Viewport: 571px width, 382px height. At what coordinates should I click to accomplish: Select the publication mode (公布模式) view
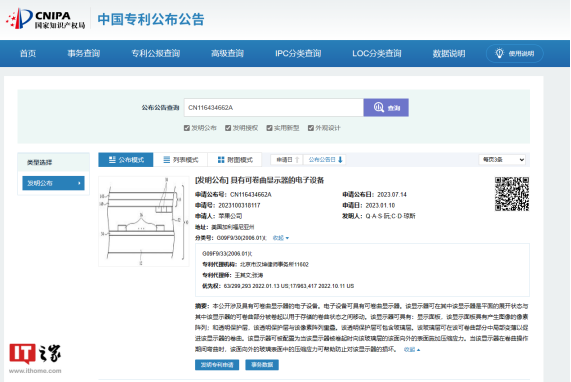(126, 160)
